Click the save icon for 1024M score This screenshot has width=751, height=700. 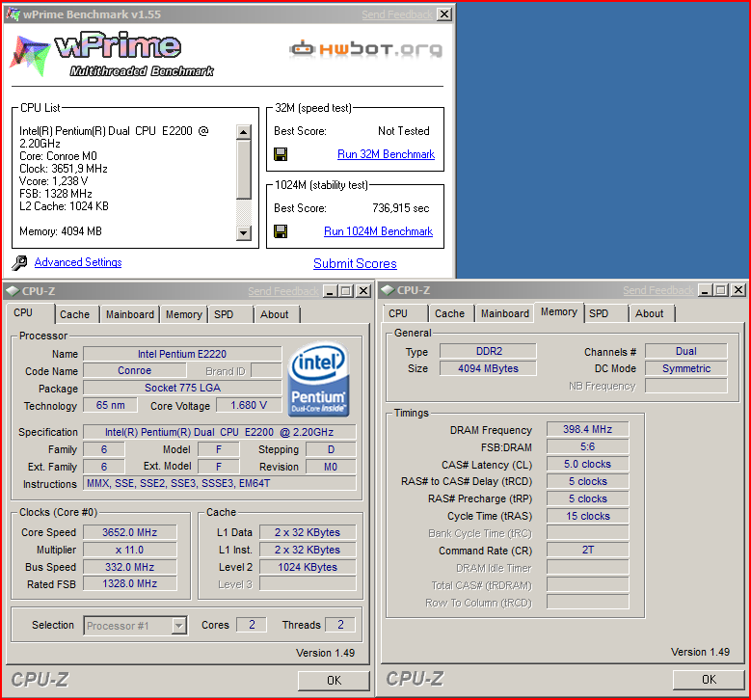click(281, 231)
